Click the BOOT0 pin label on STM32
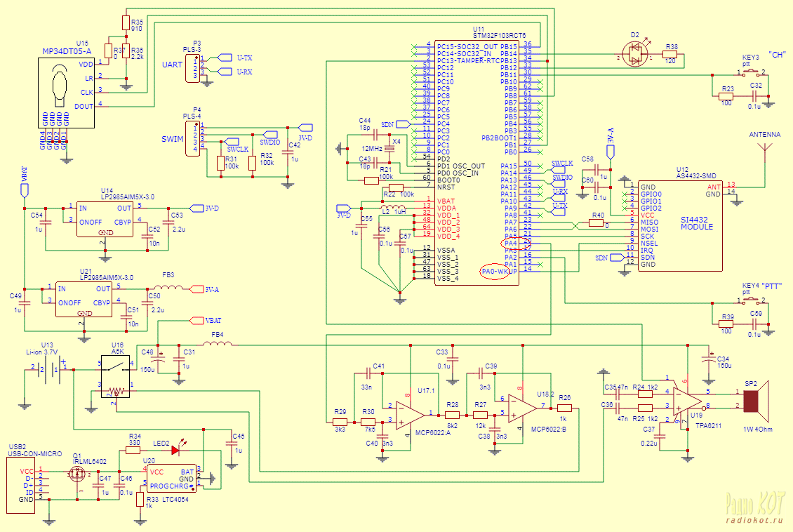 tap(448, 180)
